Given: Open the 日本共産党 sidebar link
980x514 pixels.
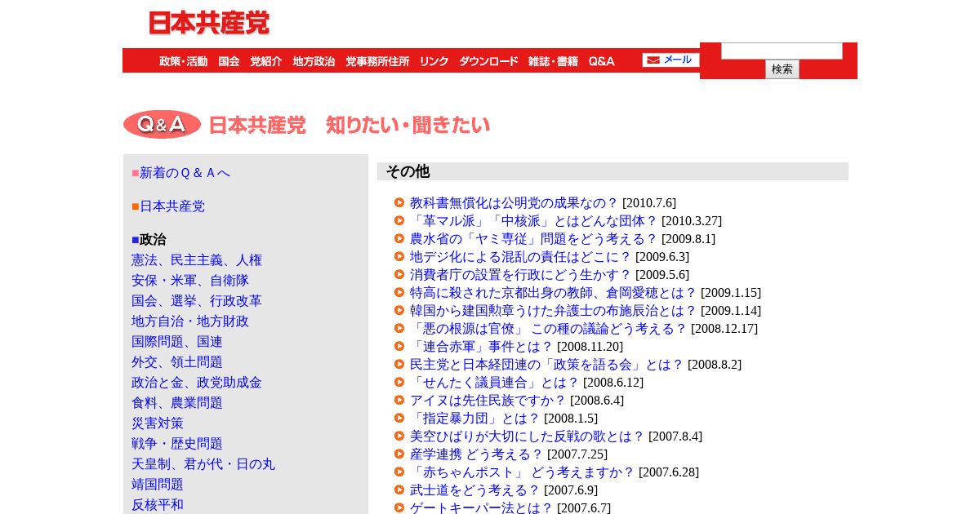Looking at the screenshot, I should coord(172,206).
